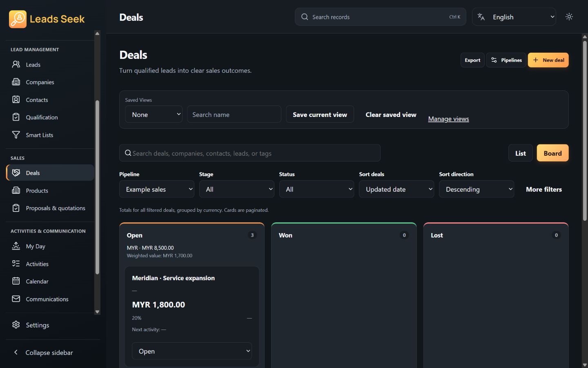This screenshot has height=368, width=588.
Task: Create a New deal
Action: point(548,60)
